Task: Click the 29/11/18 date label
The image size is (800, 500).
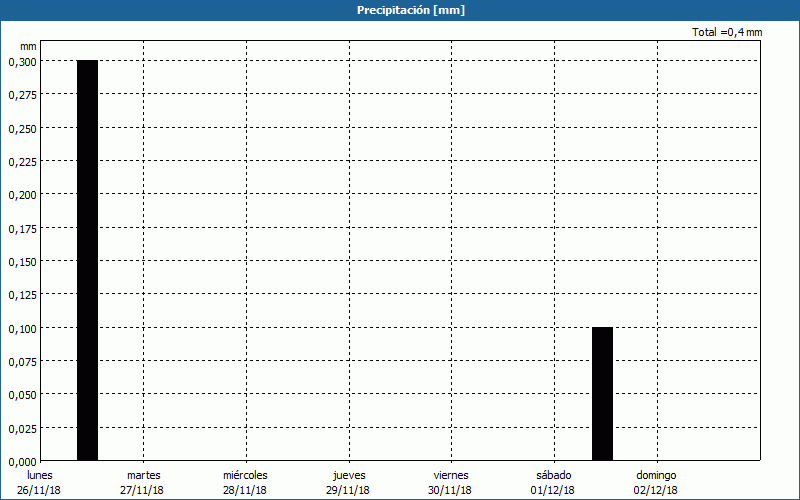Action: click(x=348, y=490)
